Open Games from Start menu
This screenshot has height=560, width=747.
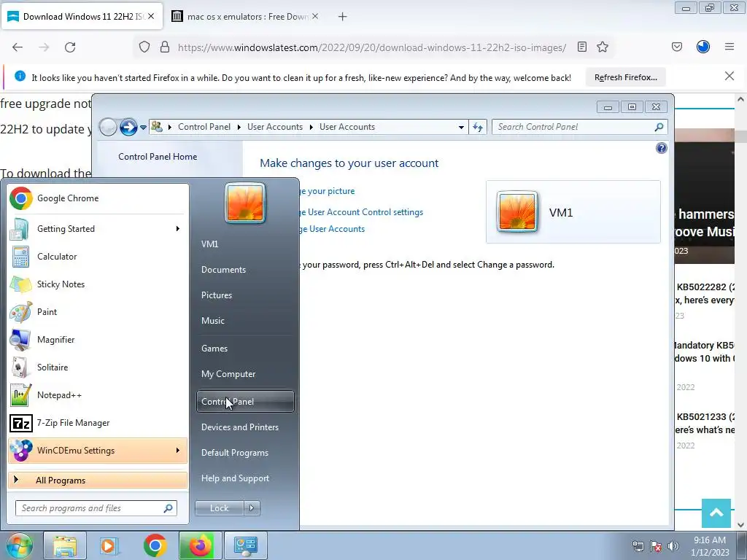pyautogui.click(x=245, y=349)
